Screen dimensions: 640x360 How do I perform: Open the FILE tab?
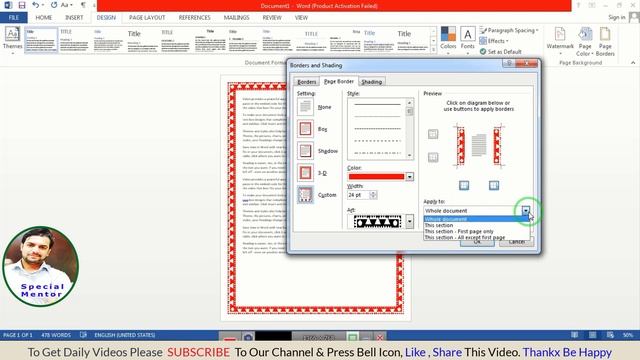pyautogui.click(x=14, y=18)
